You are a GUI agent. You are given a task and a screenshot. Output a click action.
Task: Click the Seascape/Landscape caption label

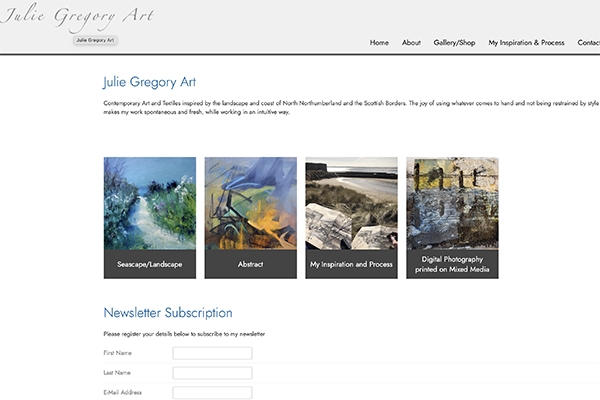point(150,264)
